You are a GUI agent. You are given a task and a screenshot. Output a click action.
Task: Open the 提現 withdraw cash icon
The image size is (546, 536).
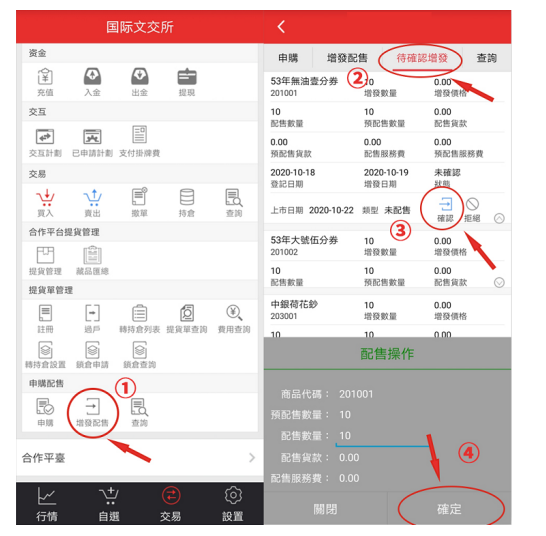[187, 82]
